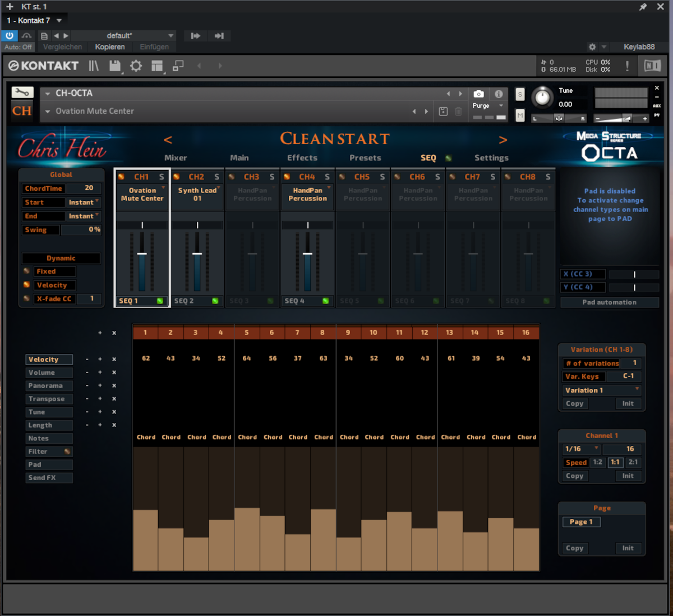Screen dimensions: 673x616
Task: Click the right arrow next to Clean Start
Action: click(503, 140)
